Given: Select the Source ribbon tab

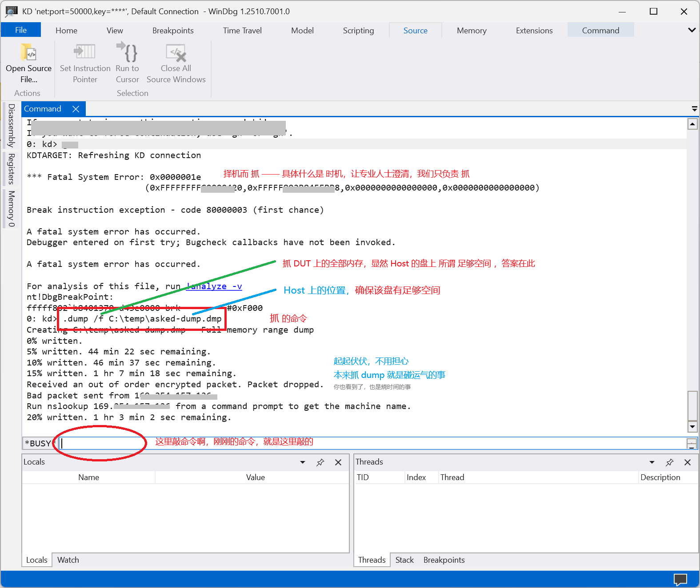Looking at the screenshot, I should click(415, 30).
